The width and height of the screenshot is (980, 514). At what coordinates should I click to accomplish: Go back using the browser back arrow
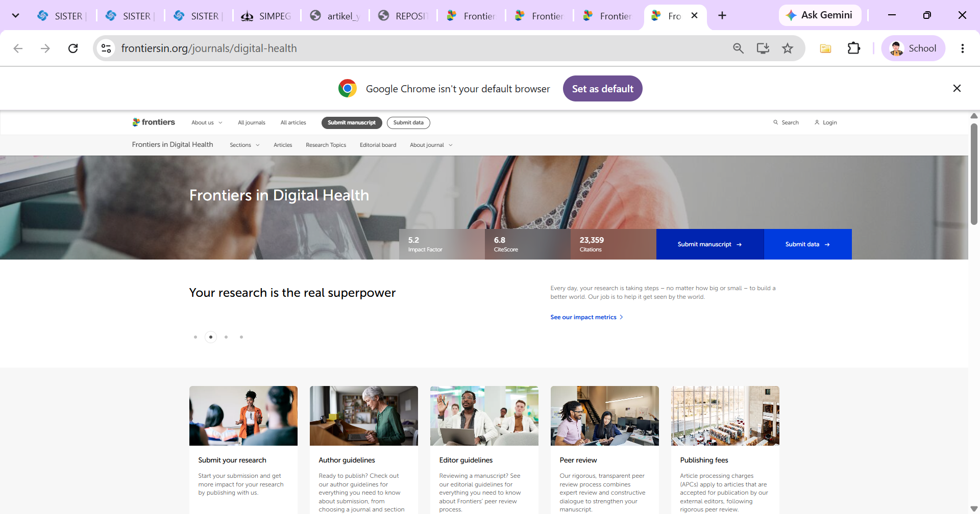pyautogui.click(x=18, y=48)
